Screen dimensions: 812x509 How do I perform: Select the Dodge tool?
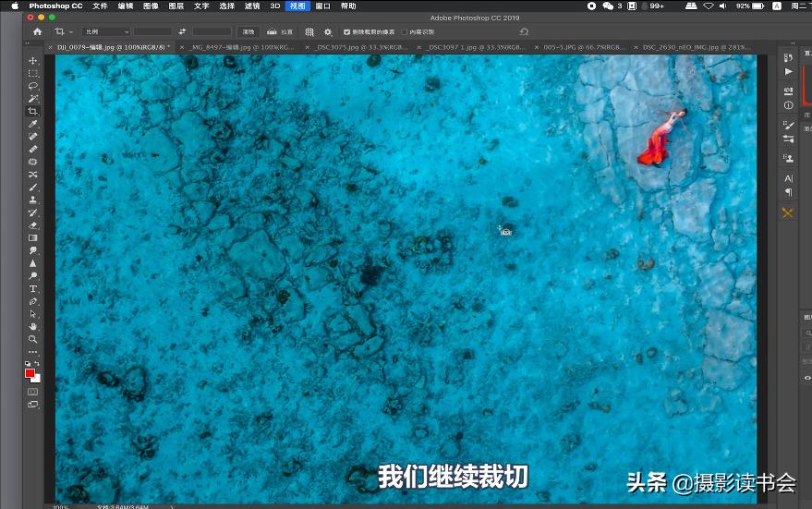click(x=33, y=276)
